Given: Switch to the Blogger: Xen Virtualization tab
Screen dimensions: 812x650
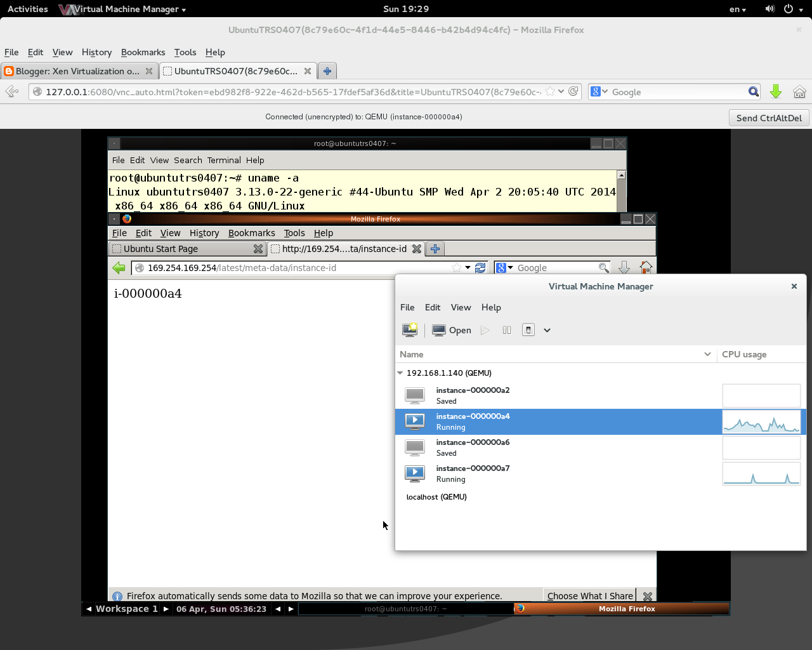Looking at the screenshot, I should point(77,71).
